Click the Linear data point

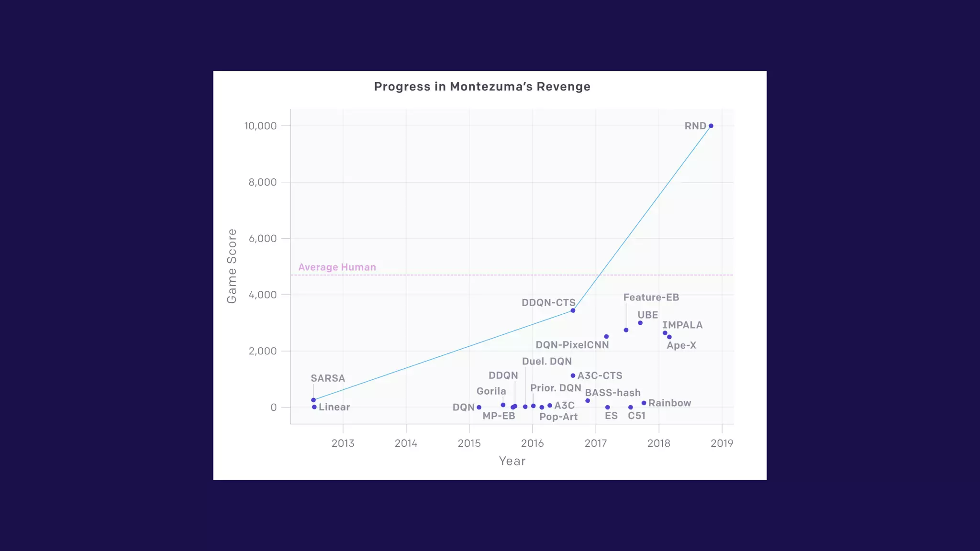pos(314,407)
